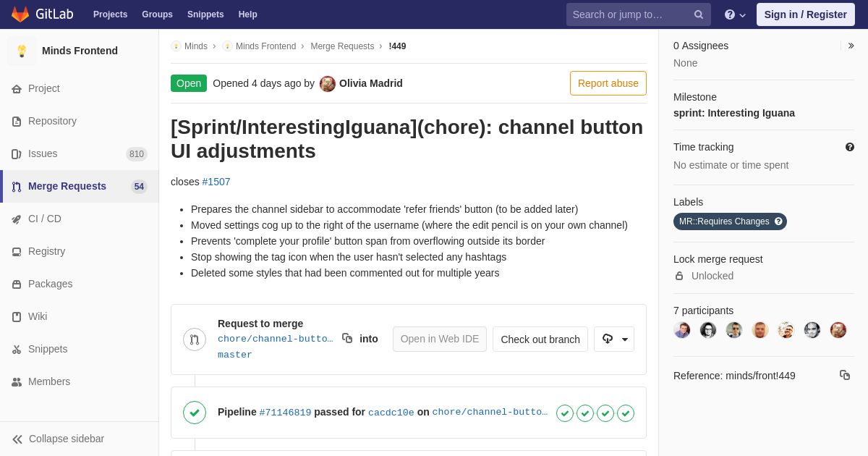Open the Projects menu

110,14
